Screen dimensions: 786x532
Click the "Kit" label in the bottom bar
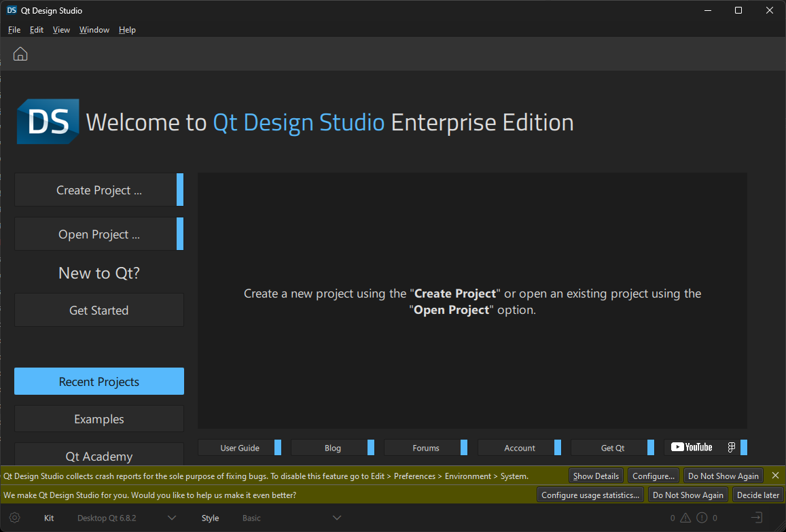click(49, 518)
